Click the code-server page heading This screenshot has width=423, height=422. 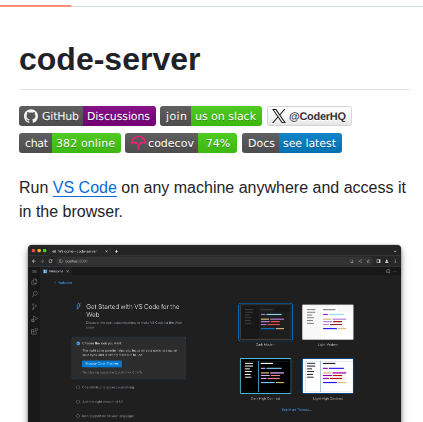tap(110, 60)
